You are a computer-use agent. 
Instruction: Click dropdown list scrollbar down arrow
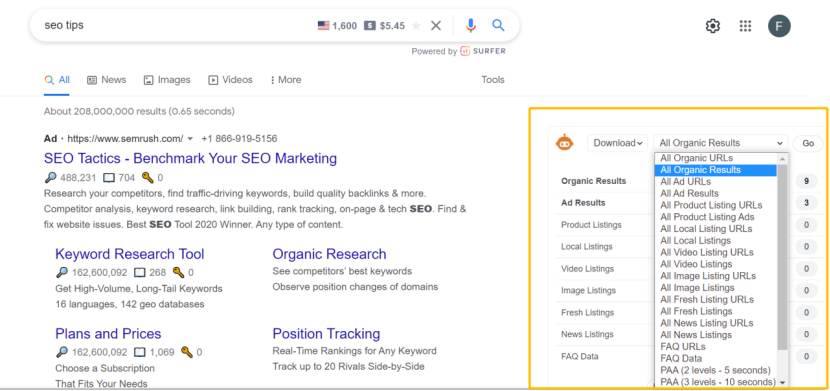[x=782, y=383]
